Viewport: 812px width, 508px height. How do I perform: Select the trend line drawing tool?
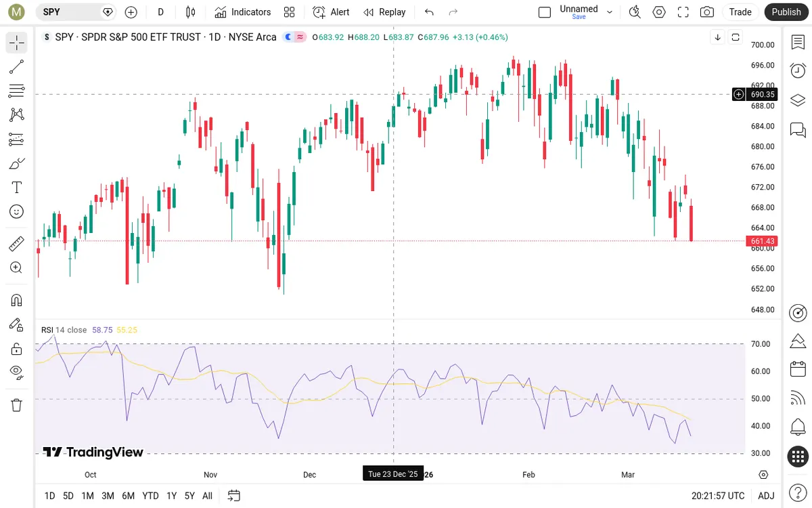coord(17,66)
